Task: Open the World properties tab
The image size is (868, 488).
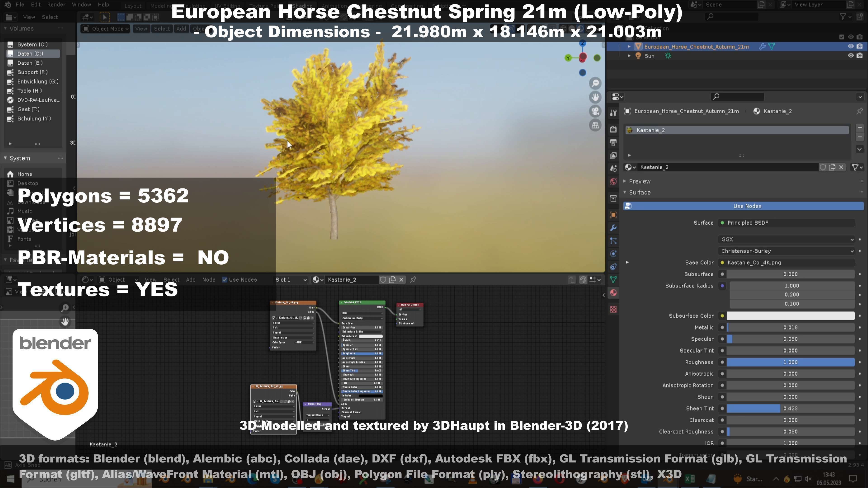Action: point(613,181)
